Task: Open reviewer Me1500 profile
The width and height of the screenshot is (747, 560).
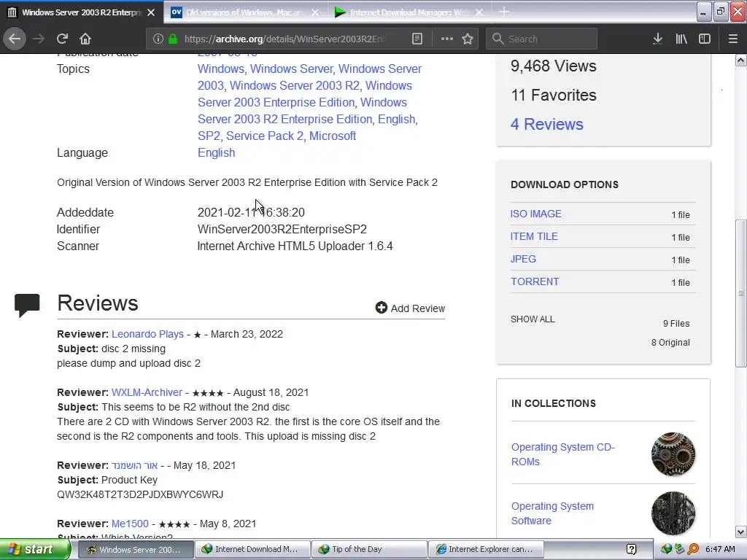Action: click(130, 524)
